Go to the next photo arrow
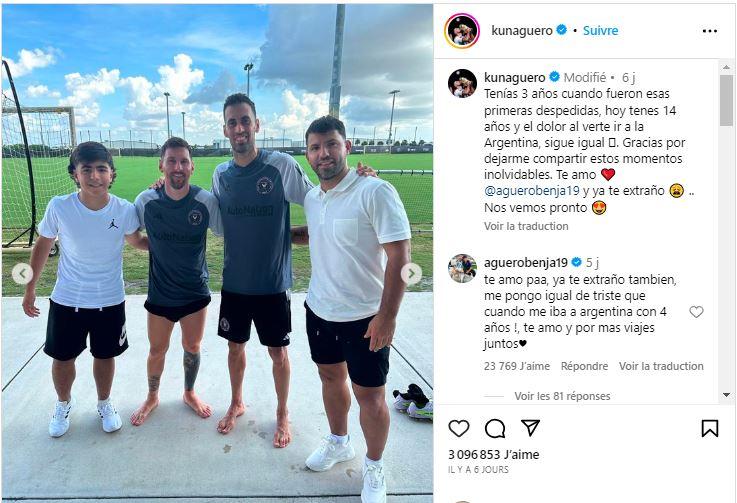The image size is (737, 503). point(411,273)
